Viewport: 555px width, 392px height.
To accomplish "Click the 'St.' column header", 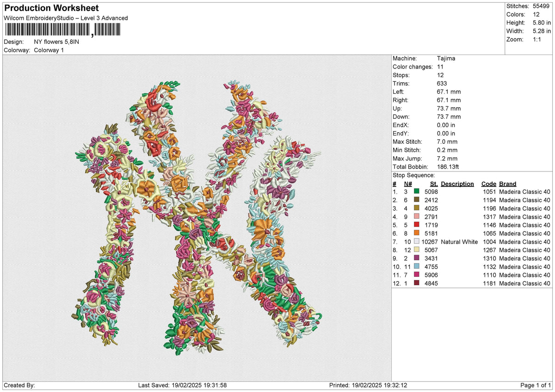I will click(x=434, y=184).
